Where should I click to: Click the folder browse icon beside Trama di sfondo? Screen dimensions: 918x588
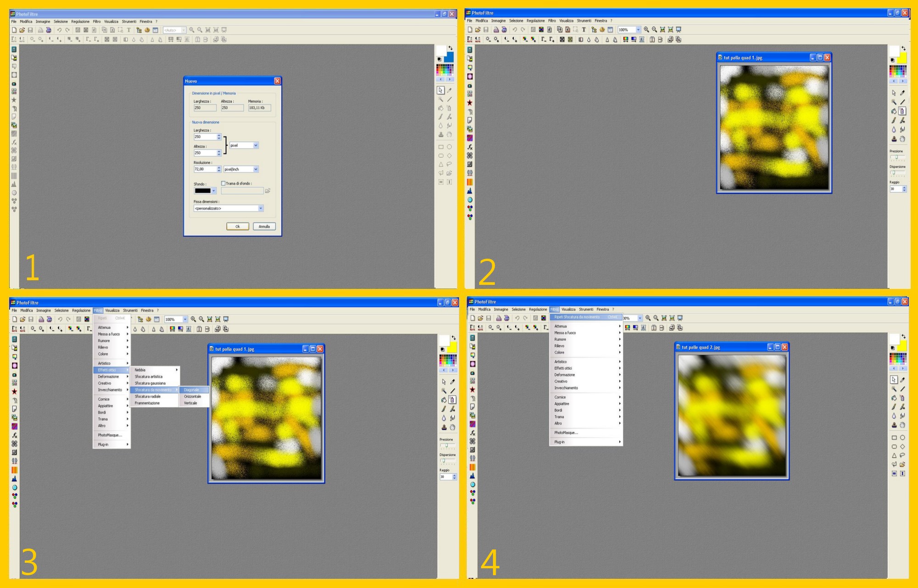pyautogui.click(x=268, y=191)
